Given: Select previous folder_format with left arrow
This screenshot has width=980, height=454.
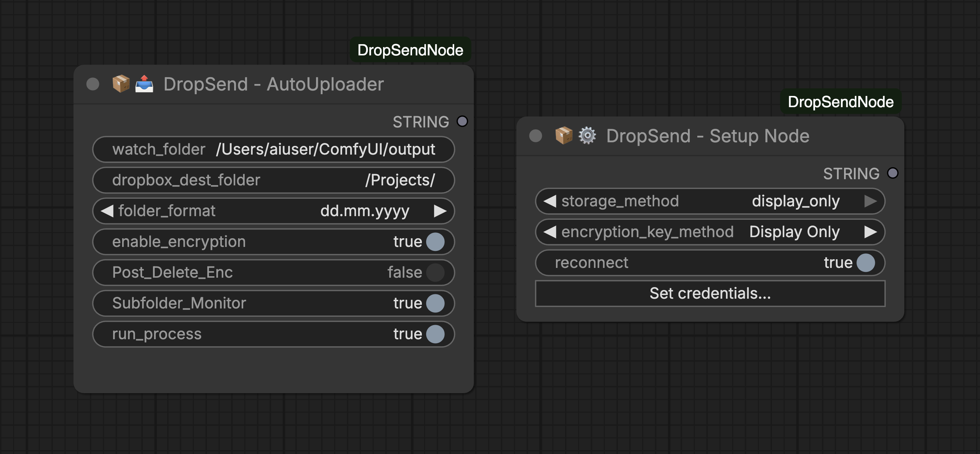Looking at the screenshot, I should 107,210.
